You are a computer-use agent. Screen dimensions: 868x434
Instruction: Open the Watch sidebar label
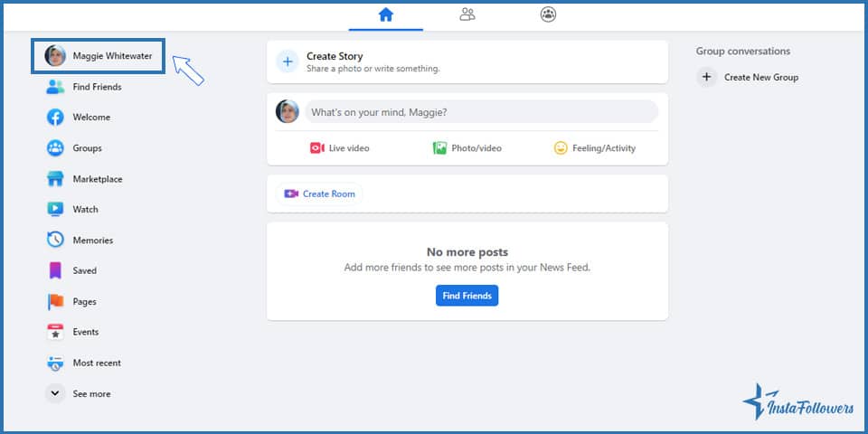click(x=85, y=209)
